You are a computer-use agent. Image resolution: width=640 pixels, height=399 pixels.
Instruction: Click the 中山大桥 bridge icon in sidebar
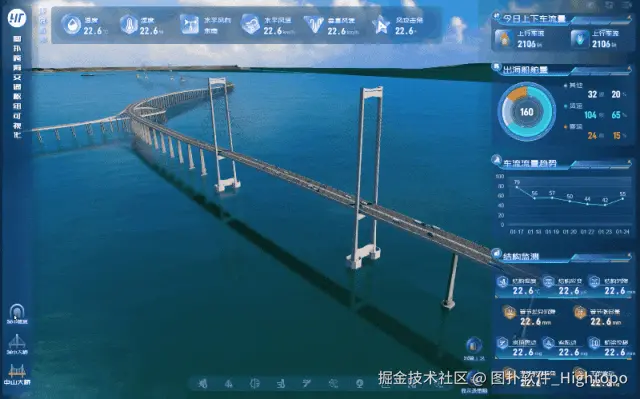tap(17, 371)
